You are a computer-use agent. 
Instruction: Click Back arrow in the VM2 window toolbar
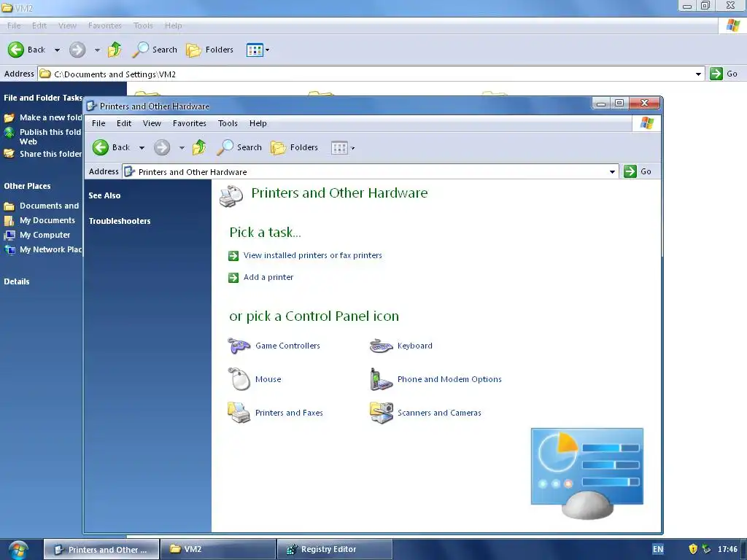(x=16, y=50)
